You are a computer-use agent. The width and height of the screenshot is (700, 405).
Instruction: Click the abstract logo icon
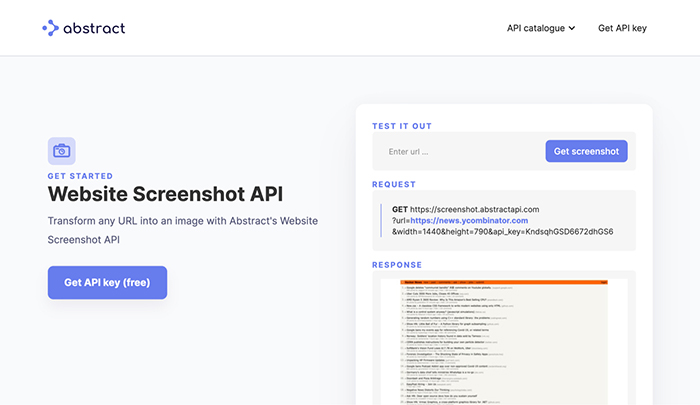[51, 28]
